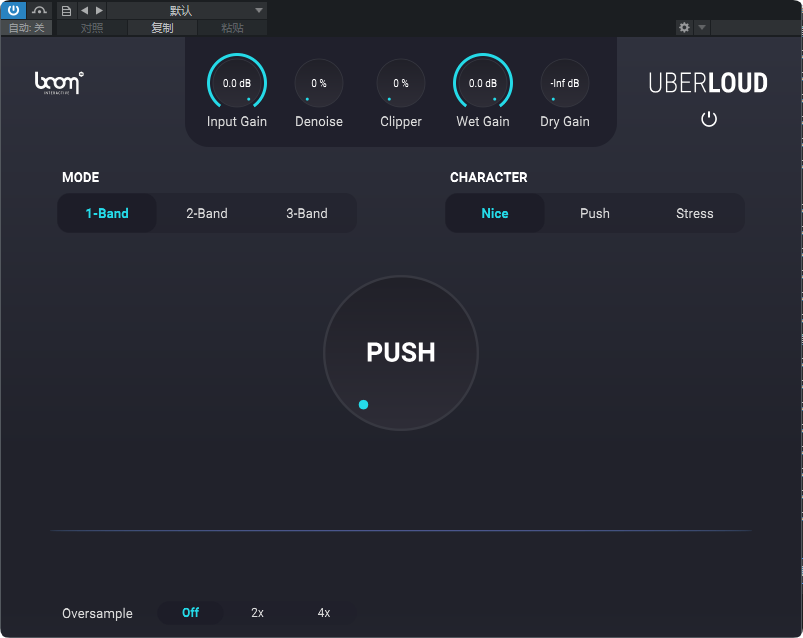Go to previous preset with left arrow

click(x=84, y=10)
